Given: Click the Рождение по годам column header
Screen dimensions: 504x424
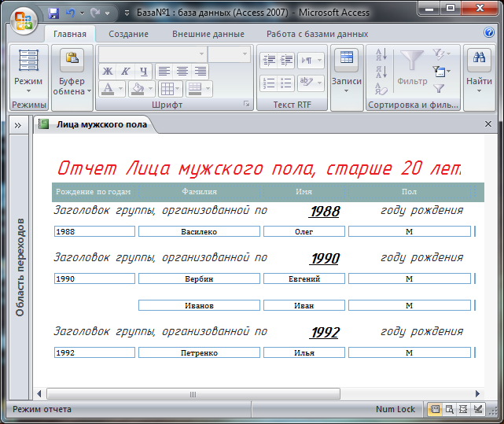Looking at the screenshot, I should click(x=94, y=192).
